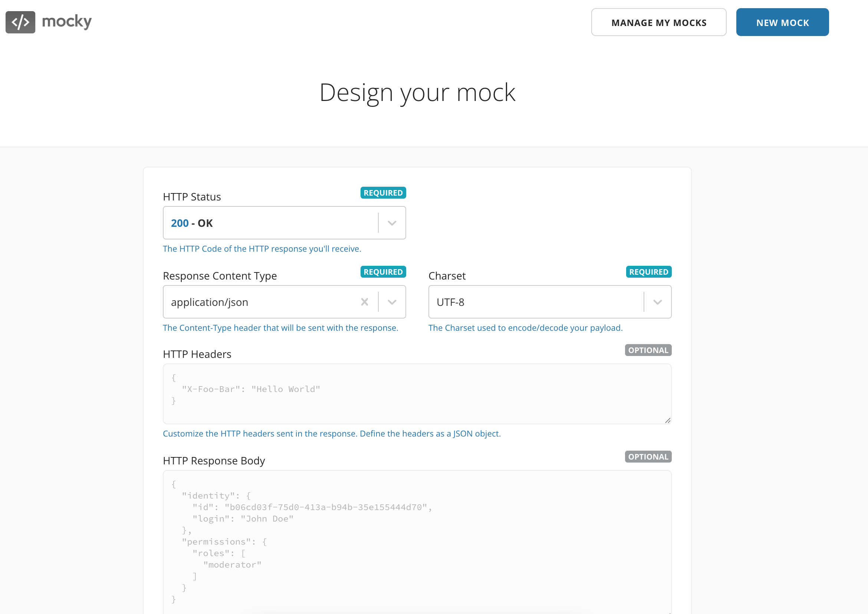The image size is (868, 614).
Task: Click the REQUIRED badge for Content Type
Action: [383, 272]
